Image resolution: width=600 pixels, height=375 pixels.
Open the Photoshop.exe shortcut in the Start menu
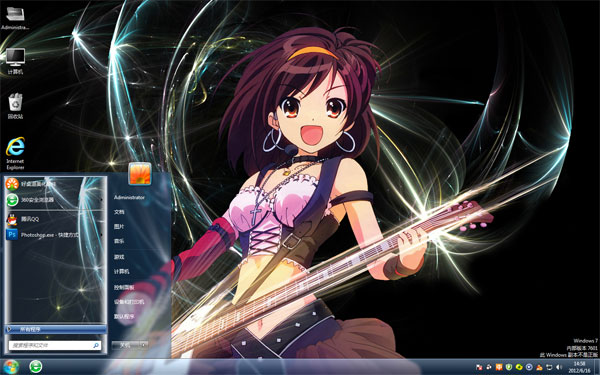pos(55,235)
